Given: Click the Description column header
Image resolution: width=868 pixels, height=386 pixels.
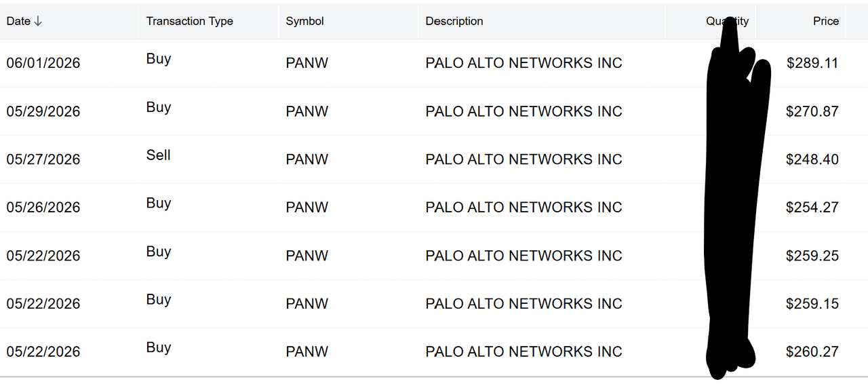Looking at the screenshot, I should pos(454,21).
